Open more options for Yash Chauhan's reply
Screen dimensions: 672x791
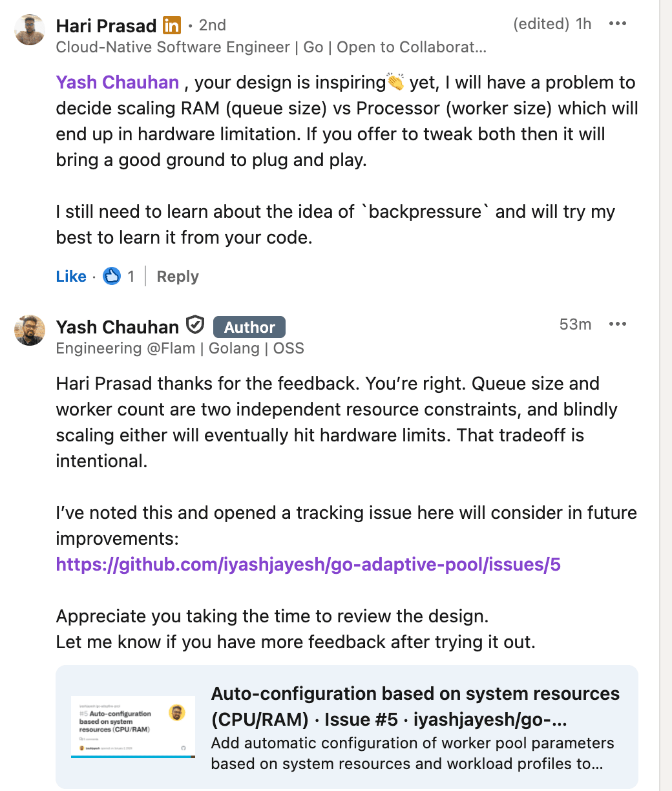618,324
